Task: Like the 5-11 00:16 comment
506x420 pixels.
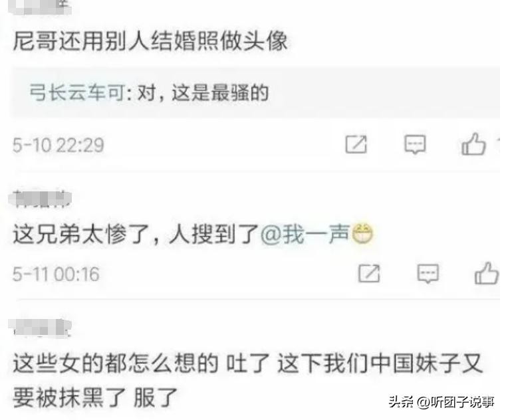Action: pos(486,273)
